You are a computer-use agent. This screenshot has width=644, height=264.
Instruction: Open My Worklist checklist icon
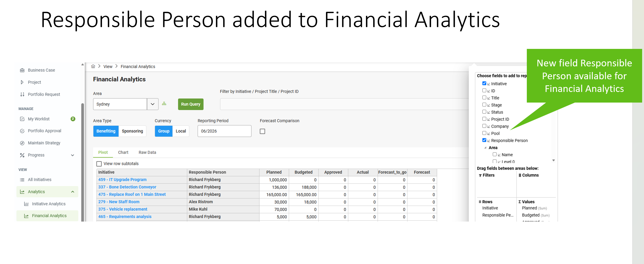(22, 119)
